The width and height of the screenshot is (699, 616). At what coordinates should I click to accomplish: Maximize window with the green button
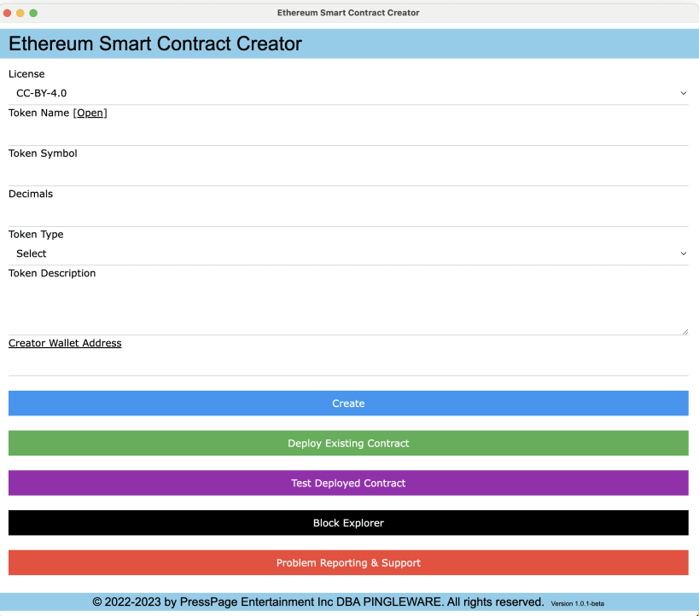point(33,13)
